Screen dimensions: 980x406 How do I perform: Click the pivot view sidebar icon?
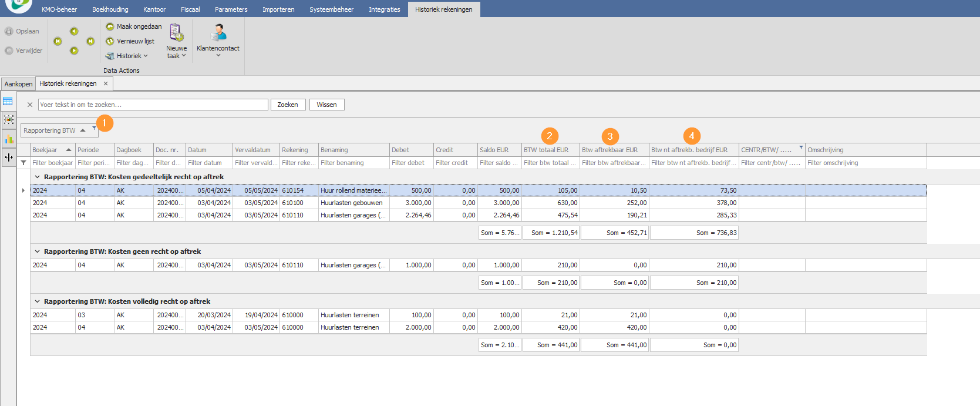point(8,120)
